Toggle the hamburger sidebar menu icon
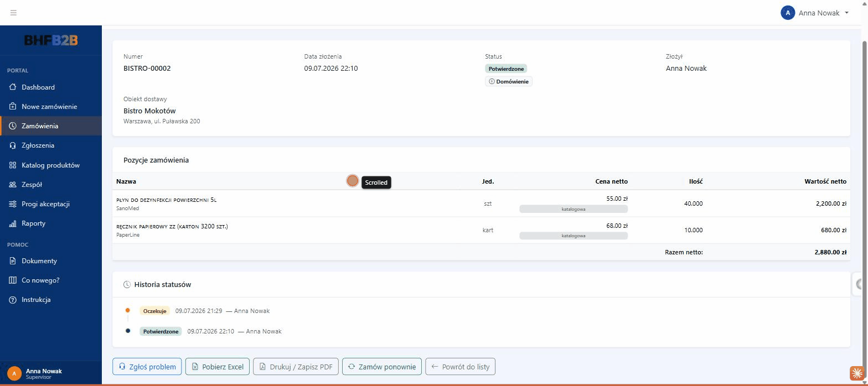The width and height of the screenshot is (868, 386). click(13, 12)
